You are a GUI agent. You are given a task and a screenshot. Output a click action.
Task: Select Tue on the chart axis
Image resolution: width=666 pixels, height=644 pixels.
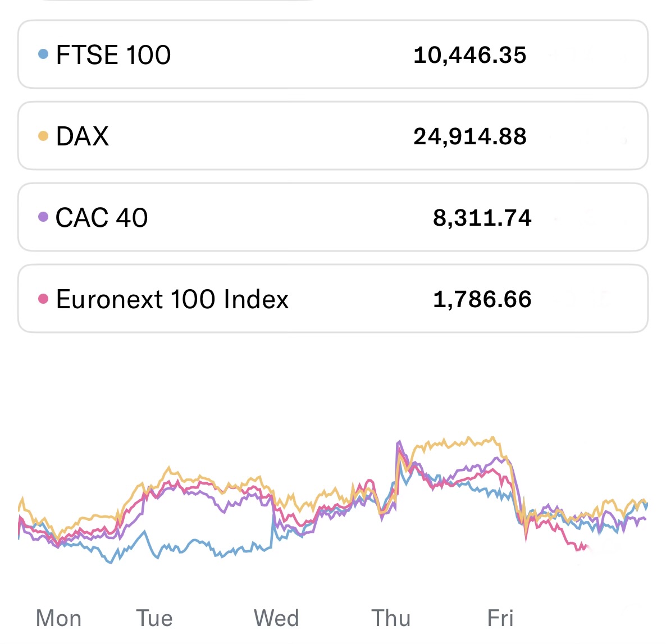pos(154,618)
